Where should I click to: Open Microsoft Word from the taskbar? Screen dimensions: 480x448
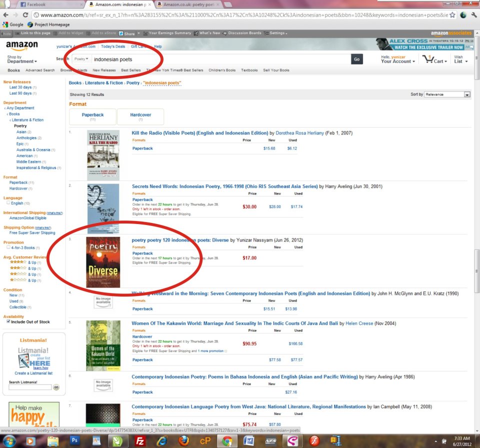(249, 441)
